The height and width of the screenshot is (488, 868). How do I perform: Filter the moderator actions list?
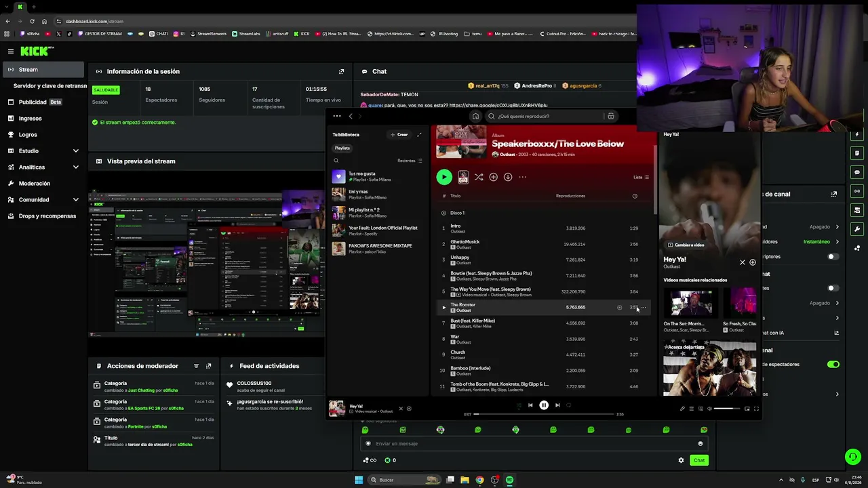[196, 366]
